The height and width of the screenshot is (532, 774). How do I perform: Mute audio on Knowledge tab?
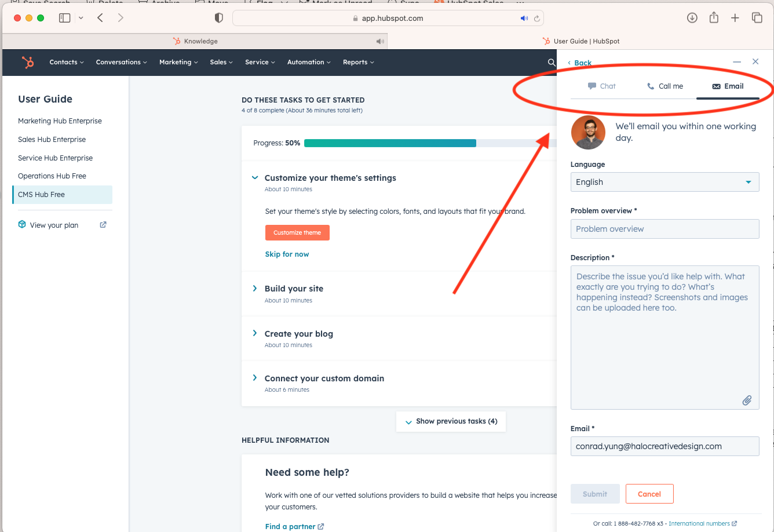[379, 41]
